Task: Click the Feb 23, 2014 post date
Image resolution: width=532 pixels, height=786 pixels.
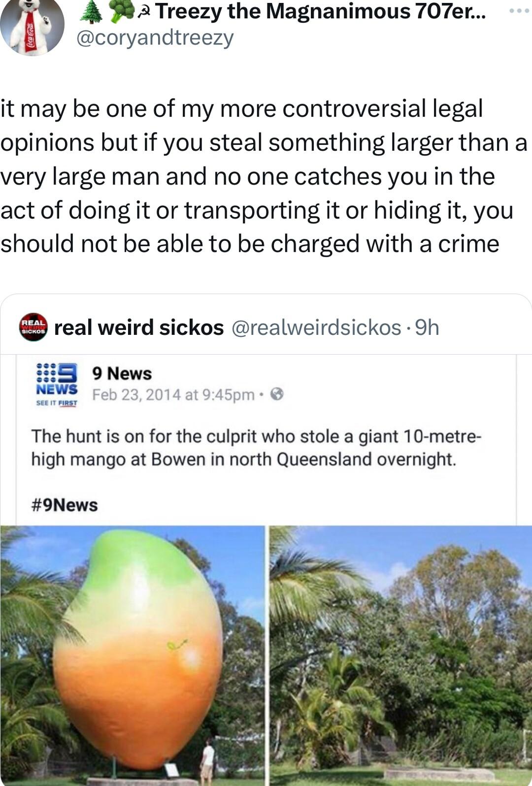Action: (x=173, y=394)
